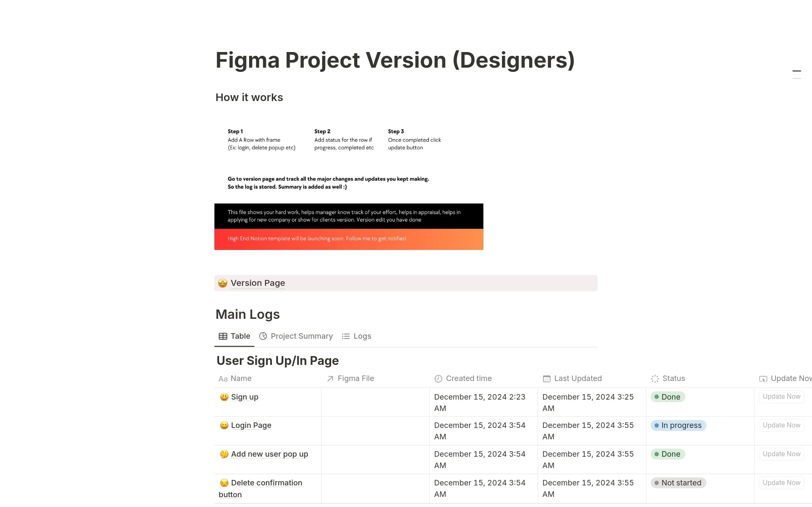Click the Aa icon in Name column
The width and height of the screenshot is (812, 507).
tap(223, 379)
